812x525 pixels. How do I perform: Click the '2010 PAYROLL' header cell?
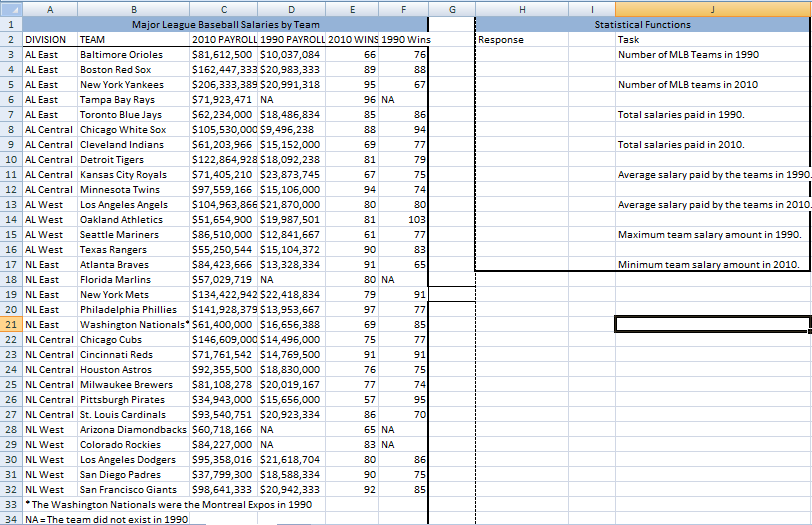(x=224, y=39)
